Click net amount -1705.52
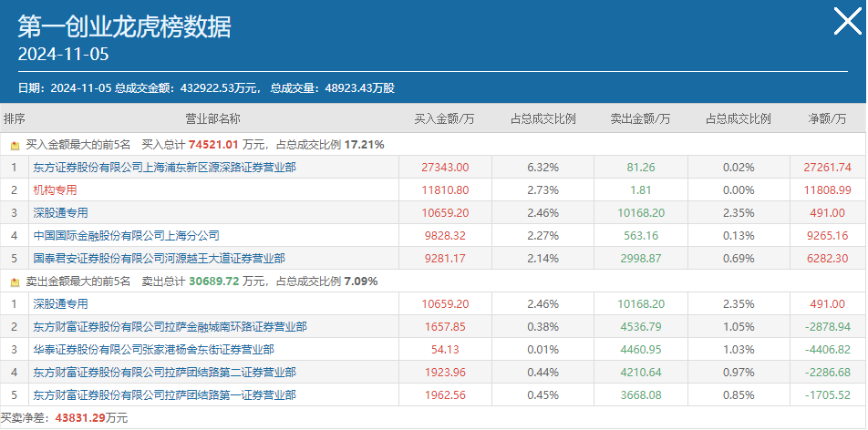 (827, 395)
